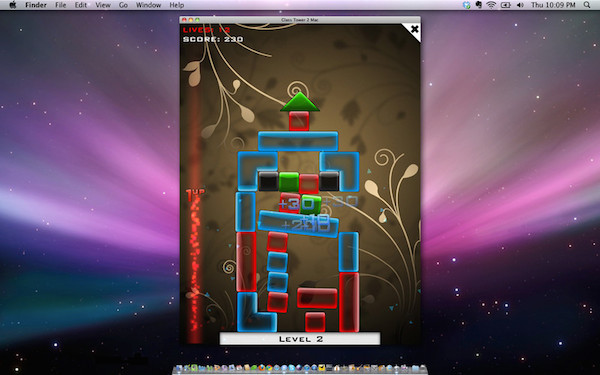Click the Glass Tower 2 Mac window title
Screen dimensions: 600x375
pos(300,20)
